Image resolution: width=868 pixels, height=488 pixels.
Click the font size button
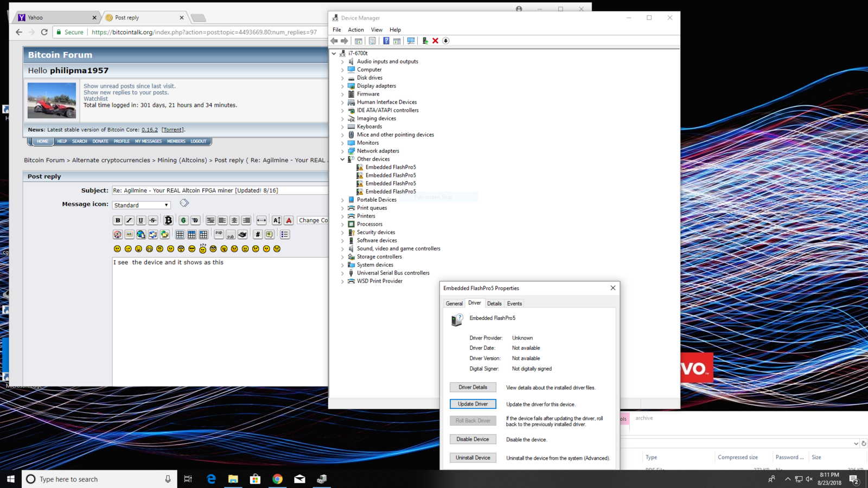[277, 220]
